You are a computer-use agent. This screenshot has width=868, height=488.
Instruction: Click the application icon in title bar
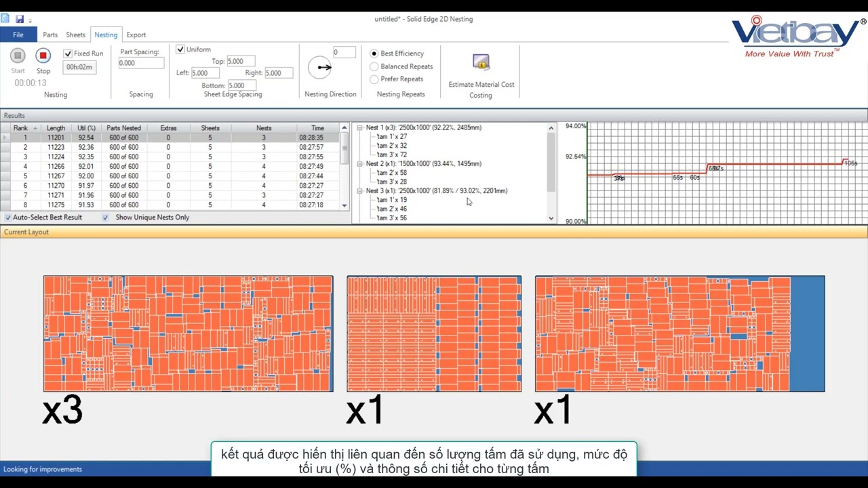point(5,18)
